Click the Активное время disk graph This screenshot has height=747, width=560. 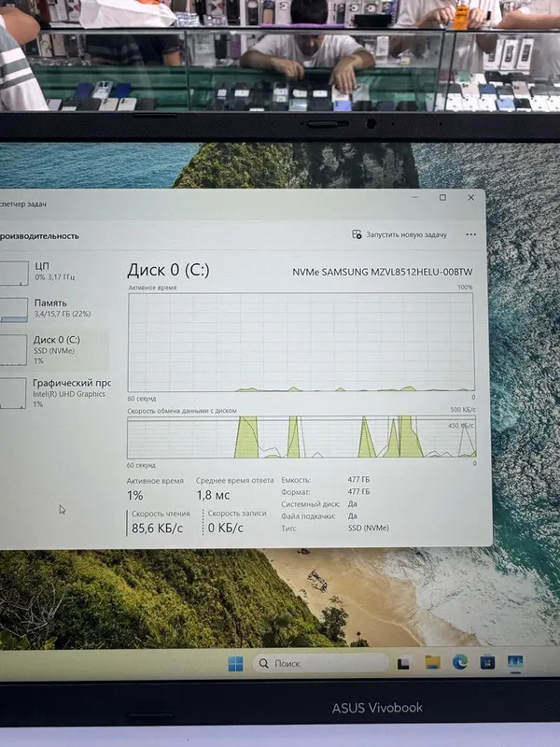tap(301, 342)
